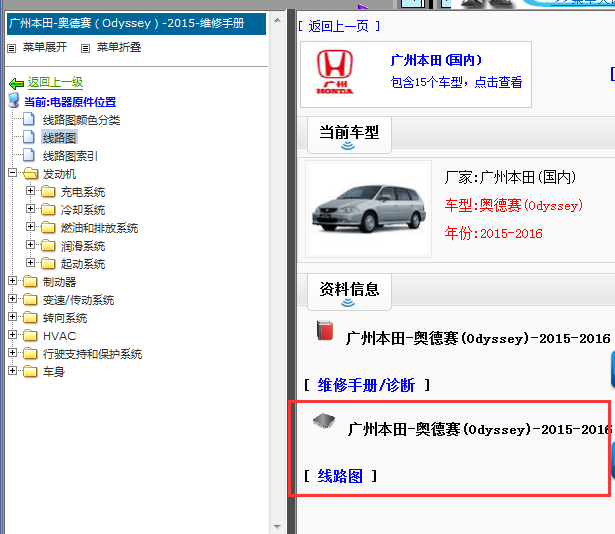Click 菜单折叠 to collapse menu
The width and height of the screenshot is (615, 534).
click(x=119, y=47)
